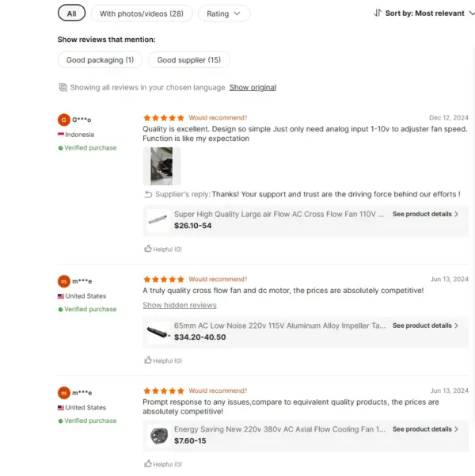Open the Sort by Most relevant dropdown
The width and height of the screenshot is (475, 476).
coord(424,13)
